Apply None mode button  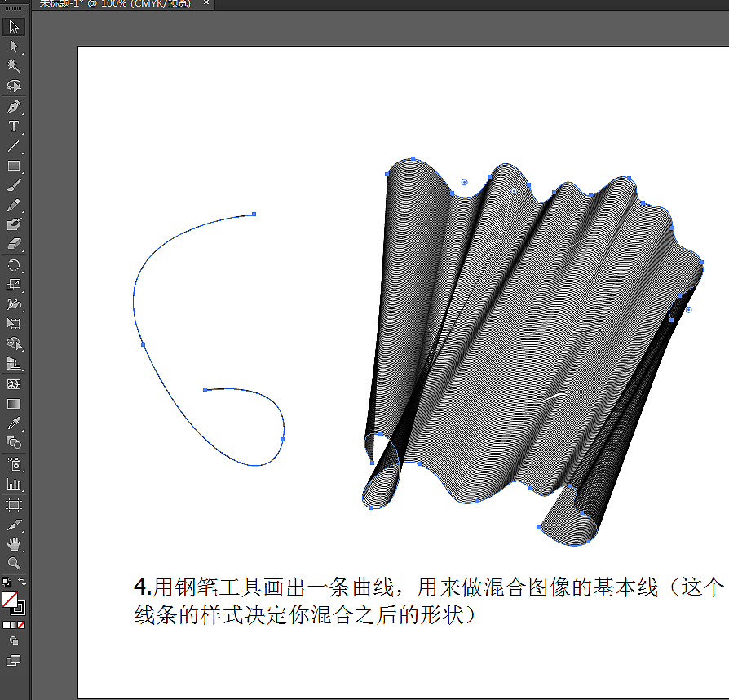[x=21, y=625]
